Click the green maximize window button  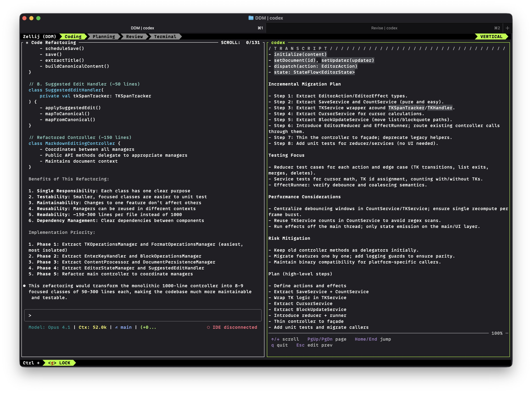[x=38, y=18]
